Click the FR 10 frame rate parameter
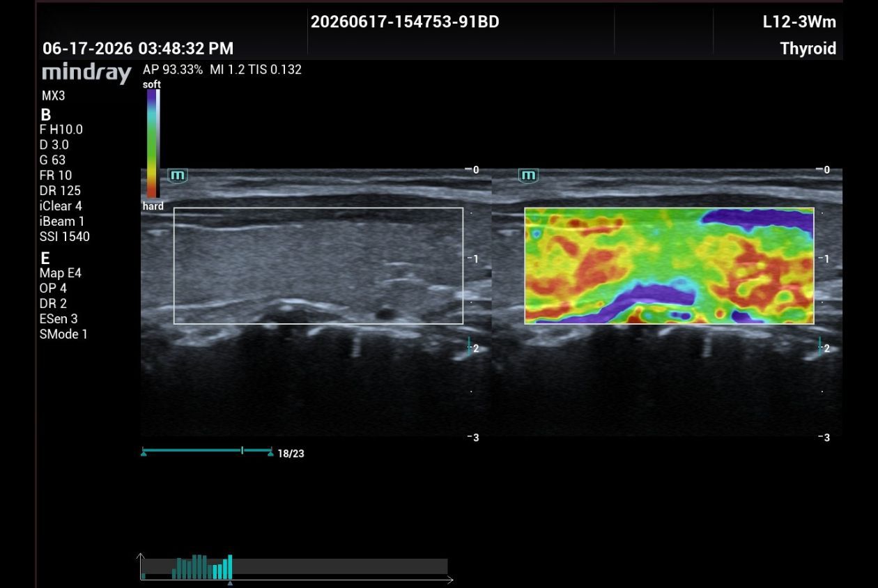The width and height of the screenshot is (878, 588). tap(56, 176)
